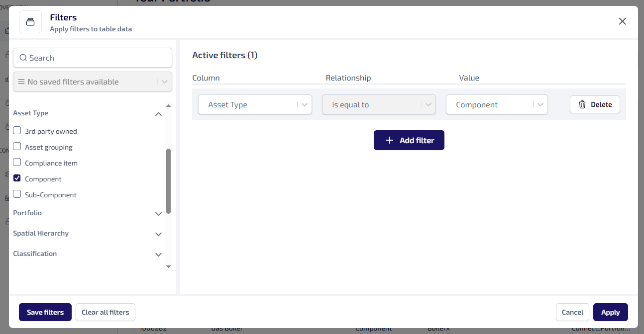Collapse the Asset Type section
This screenshot has width=644, height=334.
[x=158, y=114]
